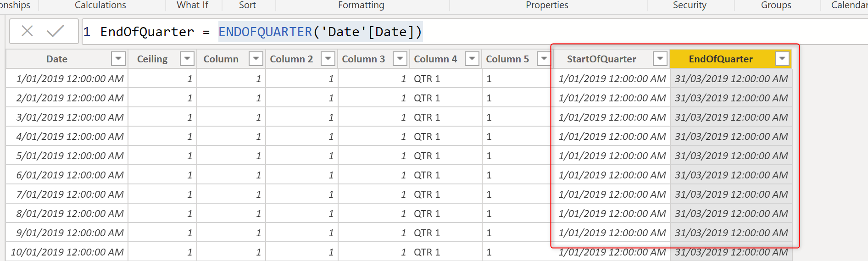Expand the Column filter dropdown arrow
This screenshot has height=261, width=868.
click(x=256, y=59)
